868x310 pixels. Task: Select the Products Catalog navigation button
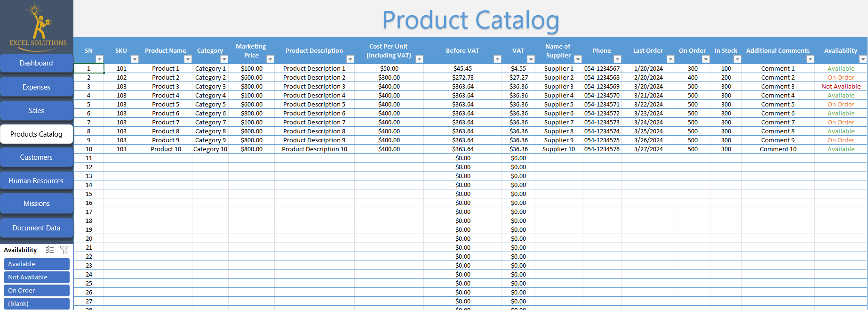click(36, 134)
